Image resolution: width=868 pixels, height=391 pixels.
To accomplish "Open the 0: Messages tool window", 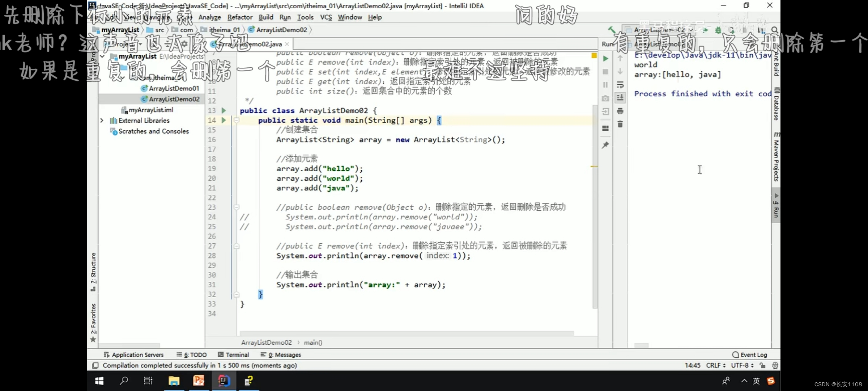I will (x=281, y=355).
